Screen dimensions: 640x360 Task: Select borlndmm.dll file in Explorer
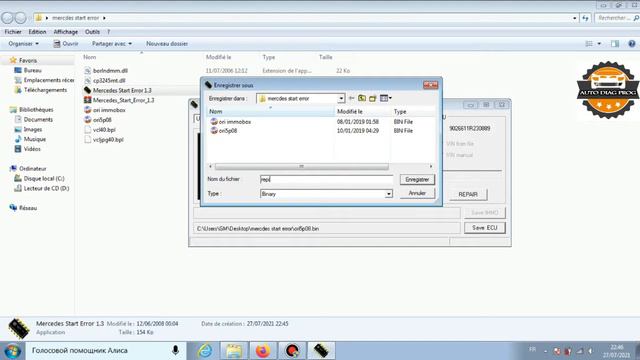tap(110, 71)
